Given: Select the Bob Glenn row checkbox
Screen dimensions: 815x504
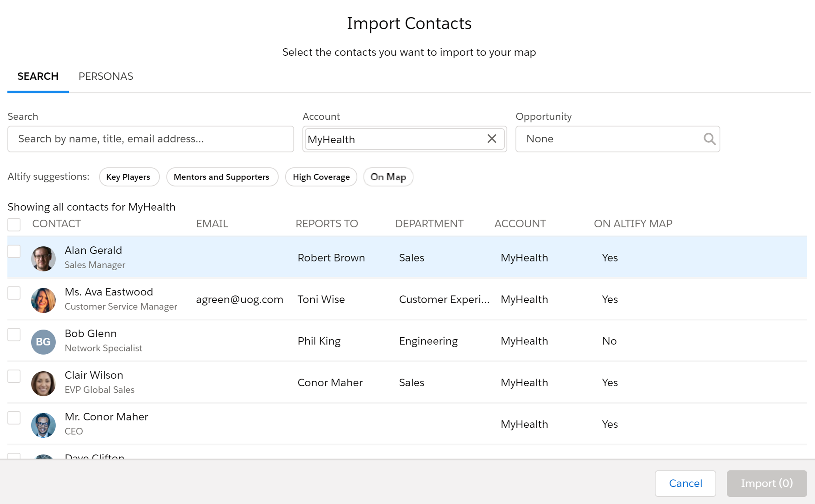Looking at the screenshot, I should click(x=14, y=334).
